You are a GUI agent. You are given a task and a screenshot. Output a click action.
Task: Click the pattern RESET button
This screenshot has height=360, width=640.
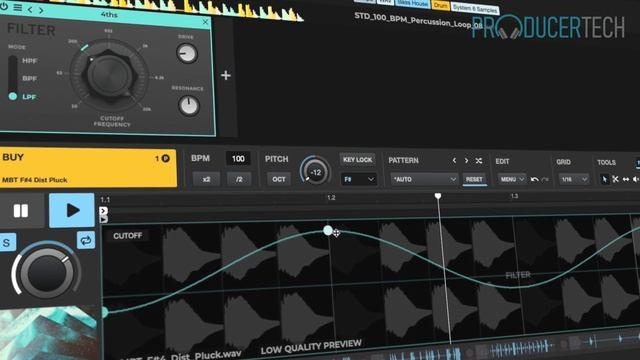[474, 180]
